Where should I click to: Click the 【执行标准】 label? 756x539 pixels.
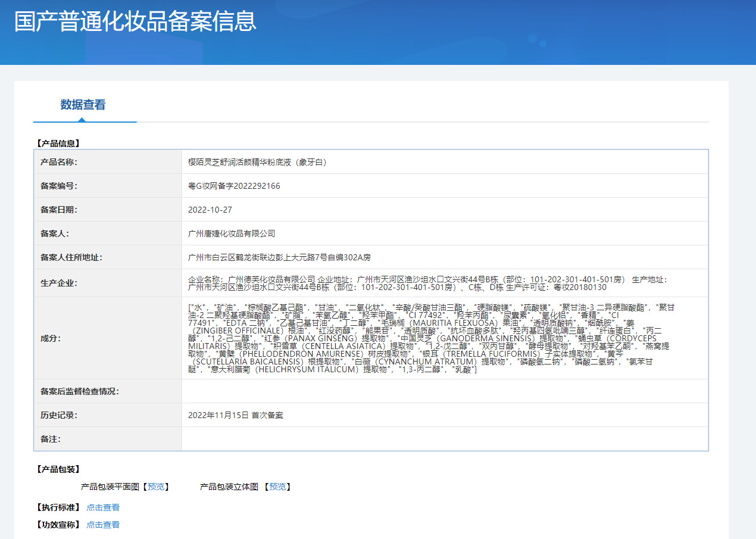point(57,507)
